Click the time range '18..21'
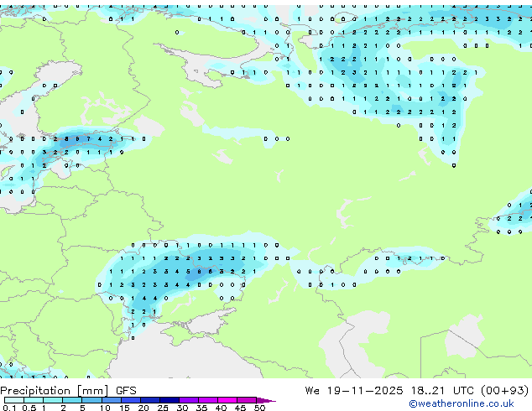 (x=427, y=391)
